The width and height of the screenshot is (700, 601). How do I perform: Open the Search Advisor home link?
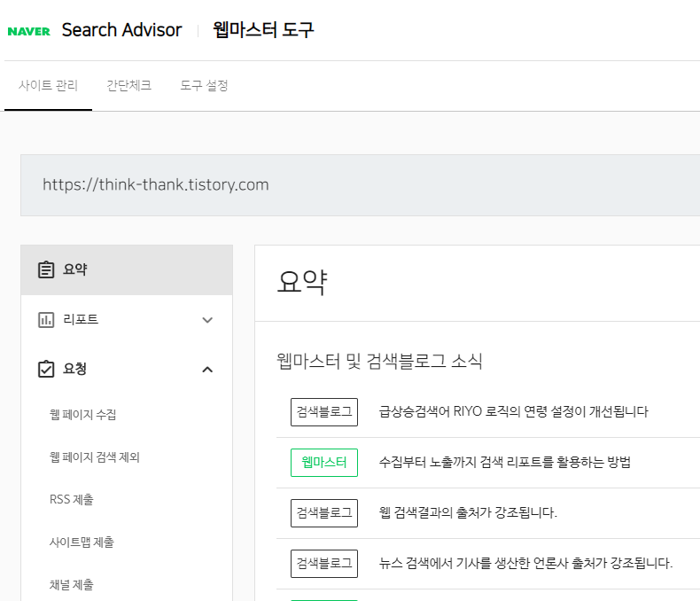122,30
